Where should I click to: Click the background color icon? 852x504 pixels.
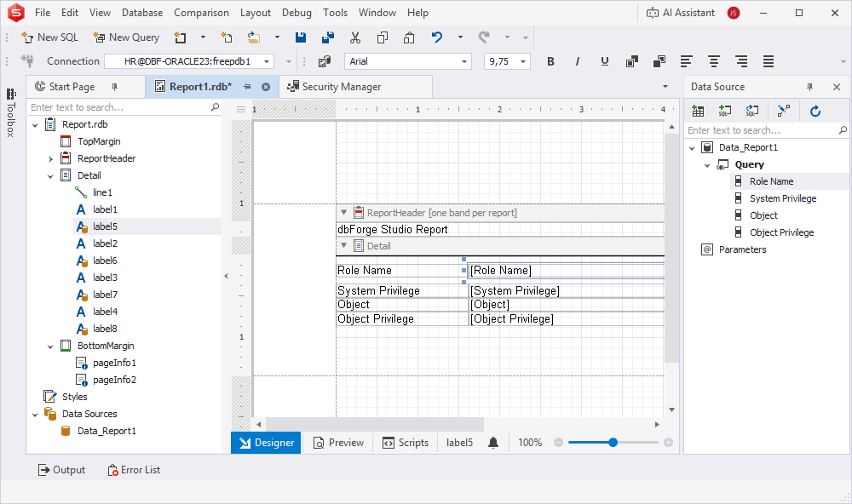[x=659, y=61]
